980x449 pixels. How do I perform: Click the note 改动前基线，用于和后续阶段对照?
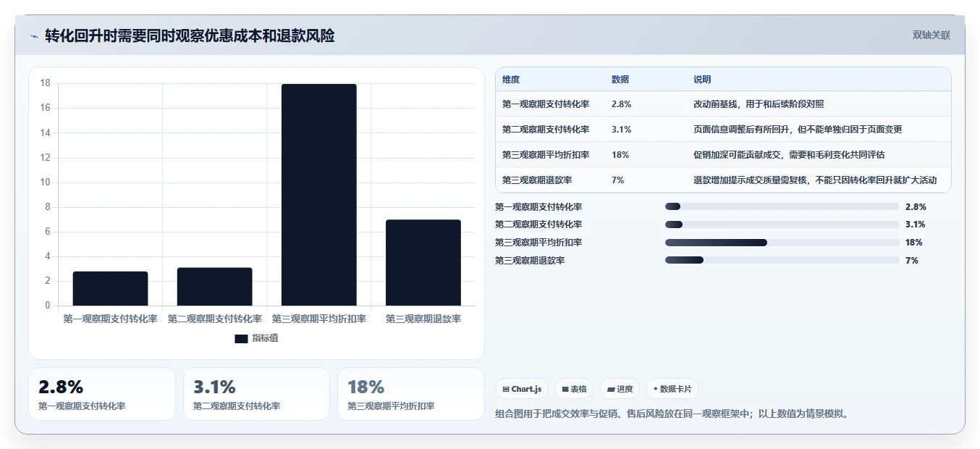(759, 104)
